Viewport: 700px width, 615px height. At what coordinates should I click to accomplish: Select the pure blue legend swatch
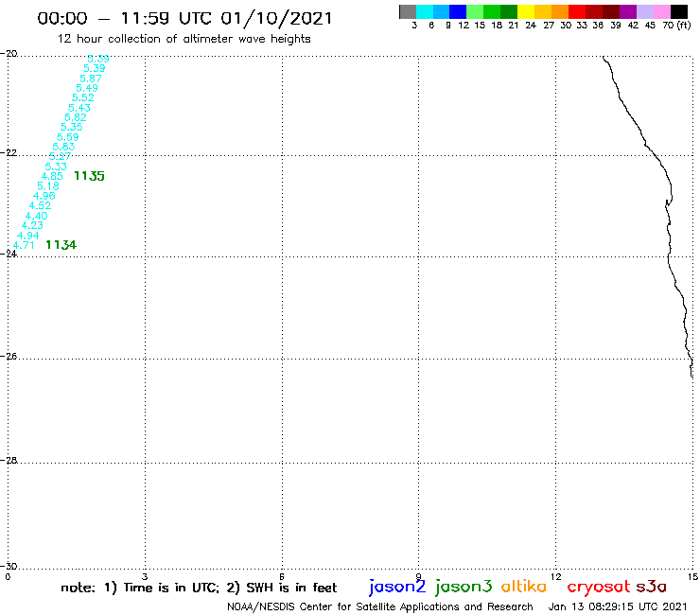[x=458, y=11]
